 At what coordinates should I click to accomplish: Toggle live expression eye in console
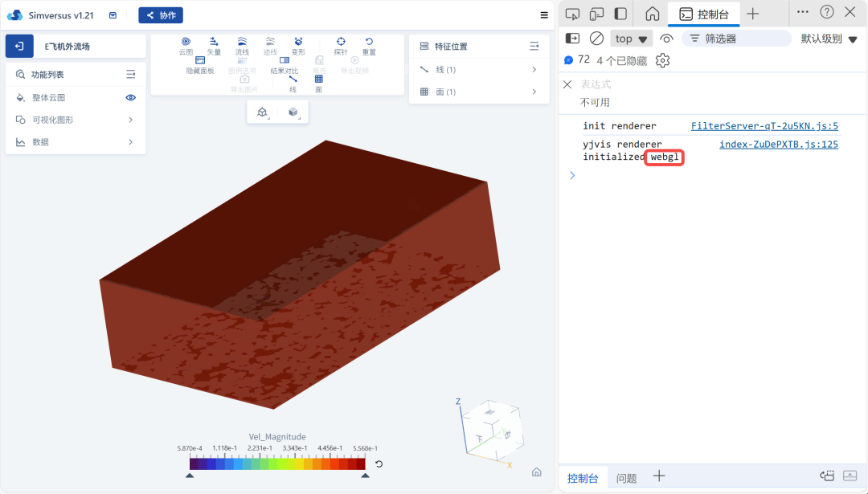click(666, 39)
